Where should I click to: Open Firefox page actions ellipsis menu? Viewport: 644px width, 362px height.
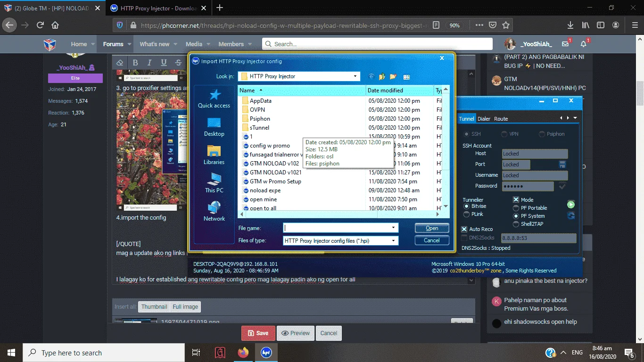tap(479, 25)
